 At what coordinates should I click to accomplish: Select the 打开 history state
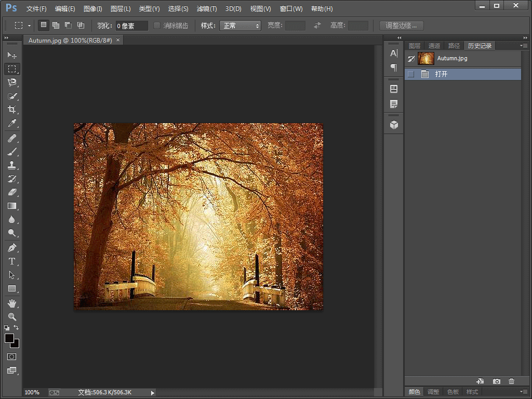click(463, 74)
